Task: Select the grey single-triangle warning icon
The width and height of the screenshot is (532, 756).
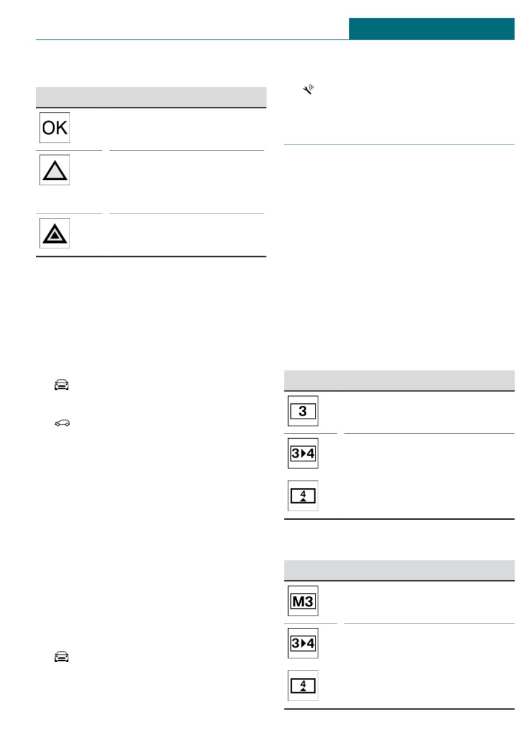Action: click(55, 170)
